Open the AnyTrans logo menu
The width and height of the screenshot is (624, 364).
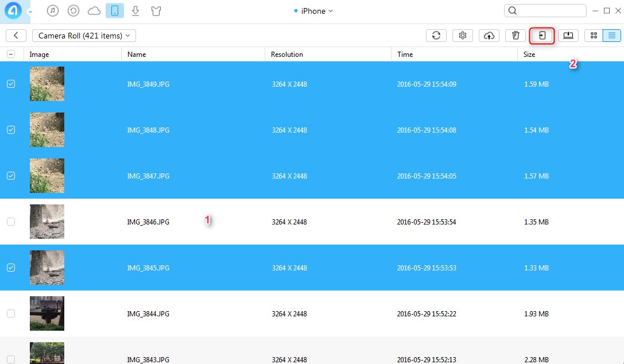pyautogui.click(x=13, y=11)
